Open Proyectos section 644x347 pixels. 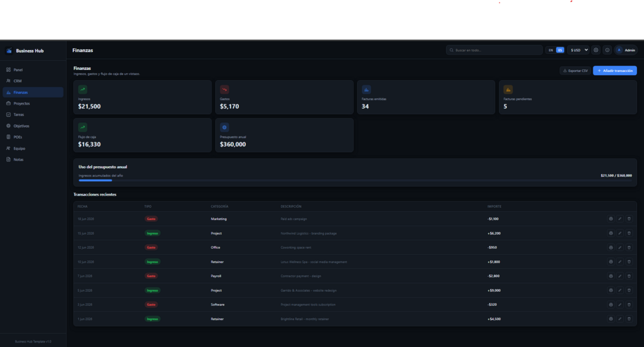click(33, 104)
